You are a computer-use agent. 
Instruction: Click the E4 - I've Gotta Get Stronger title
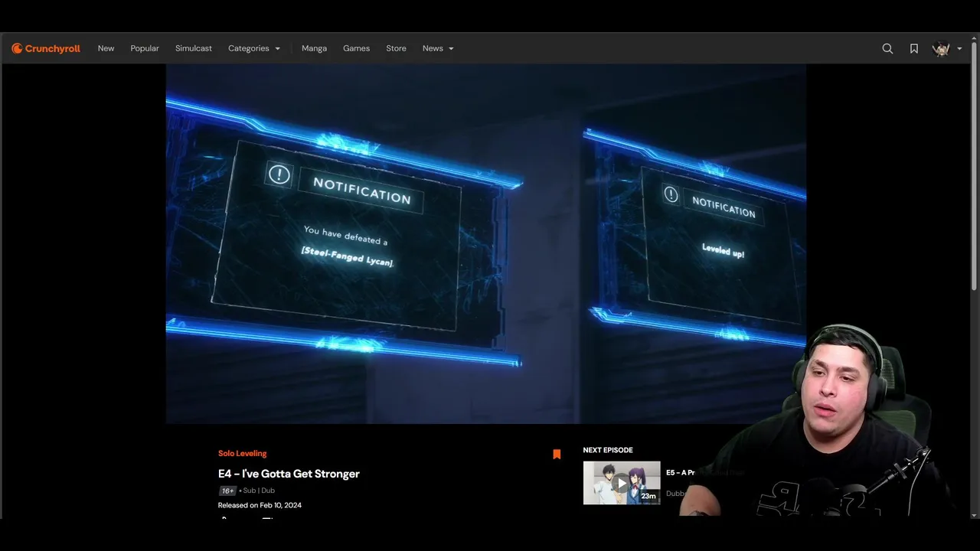(289, 474)
